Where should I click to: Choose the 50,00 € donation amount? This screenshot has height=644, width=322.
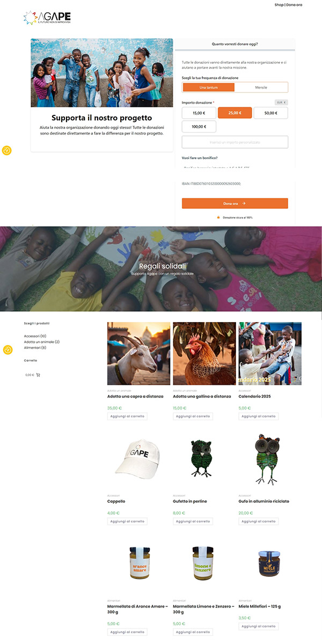pos(270,113)
